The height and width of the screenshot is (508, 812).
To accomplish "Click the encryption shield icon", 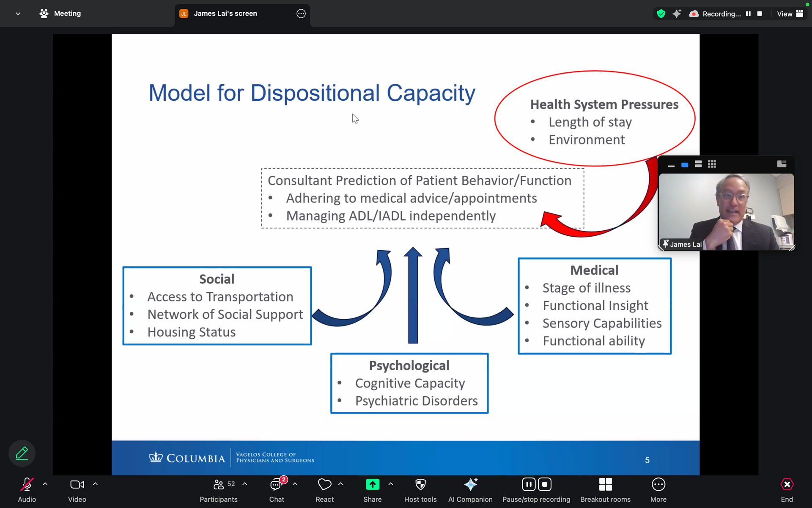I will coord(661,14).
